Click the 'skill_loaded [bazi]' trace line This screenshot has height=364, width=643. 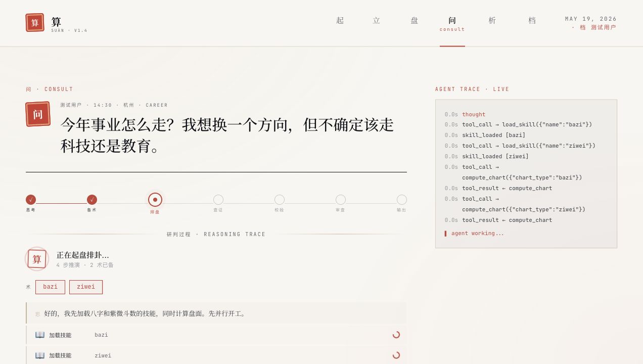pyautogui.click(x=494, y=135)
